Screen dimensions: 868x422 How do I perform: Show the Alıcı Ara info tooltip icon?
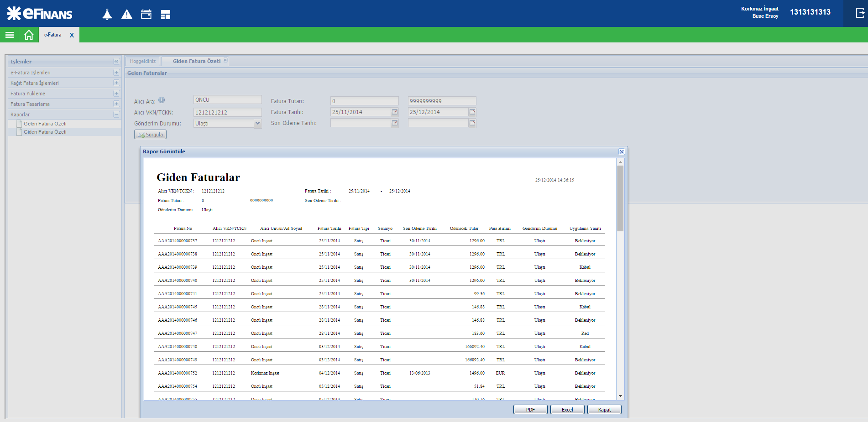tap(162, 100)
